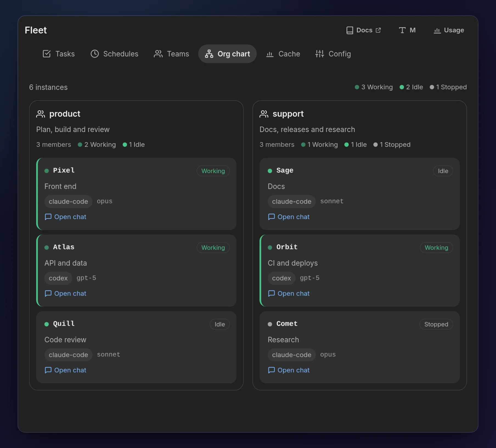The width and height of the screenshot is (496, 448).
Task: Click the support team people icon
Action: 264,114
